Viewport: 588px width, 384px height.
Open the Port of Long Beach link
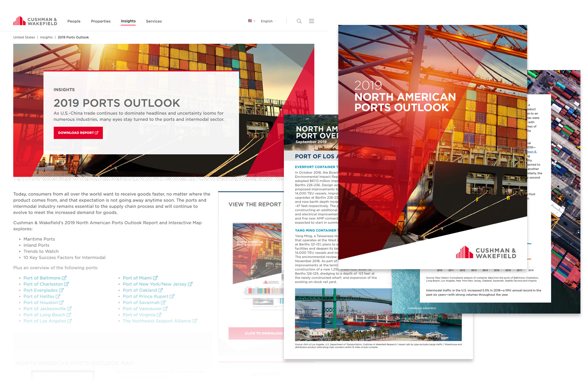pyautogui.click(x=44, y=315)
